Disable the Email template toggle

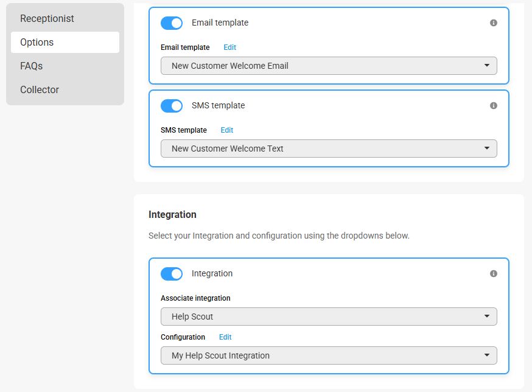171,23
